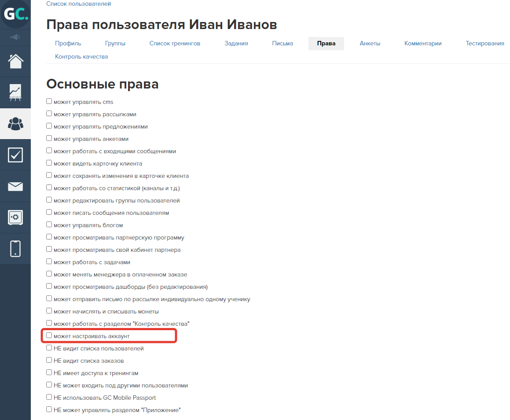Enable 'может работать с разделом Контроль качества'

(49, 324)
